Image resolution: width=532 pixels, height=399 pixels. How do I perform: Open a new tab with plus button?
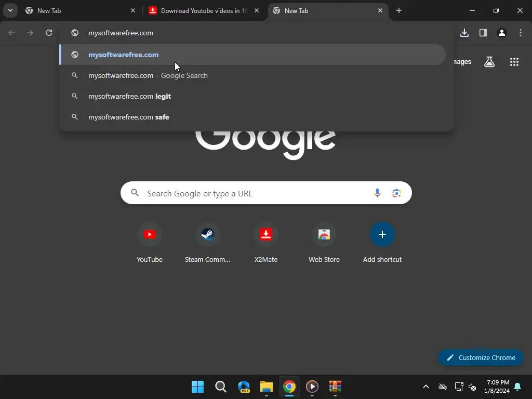[399, 10]
